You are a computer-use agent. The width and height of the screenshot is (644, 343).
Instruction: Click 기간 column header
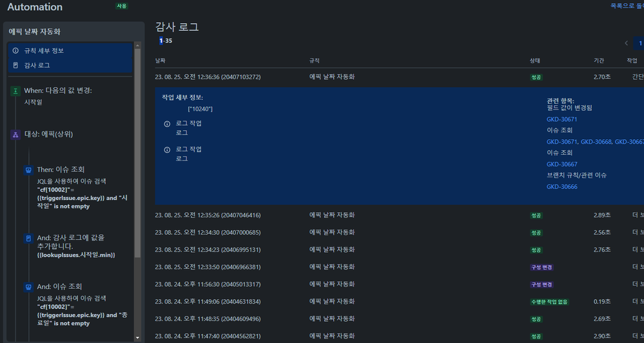(x=599, y=61)
